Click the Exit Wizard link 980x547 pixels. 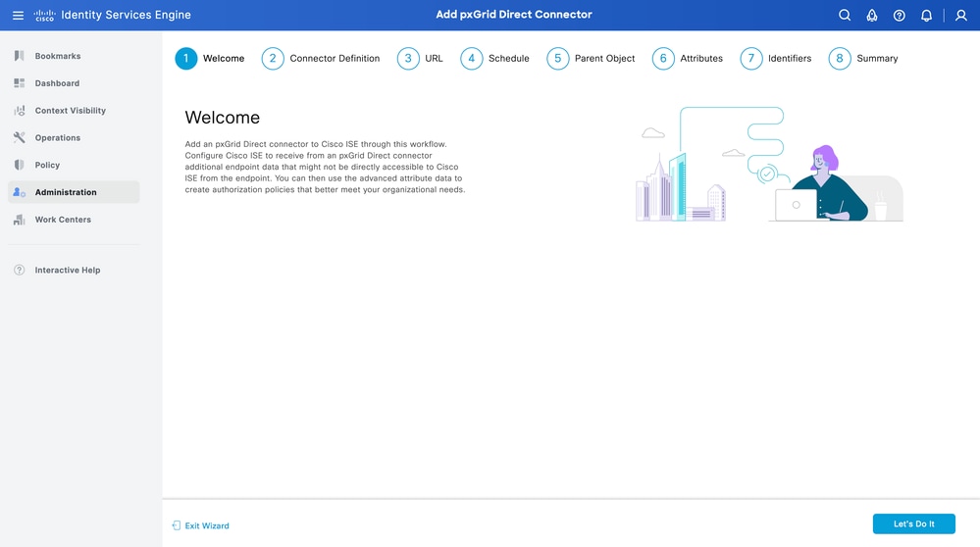coord(207,525)
